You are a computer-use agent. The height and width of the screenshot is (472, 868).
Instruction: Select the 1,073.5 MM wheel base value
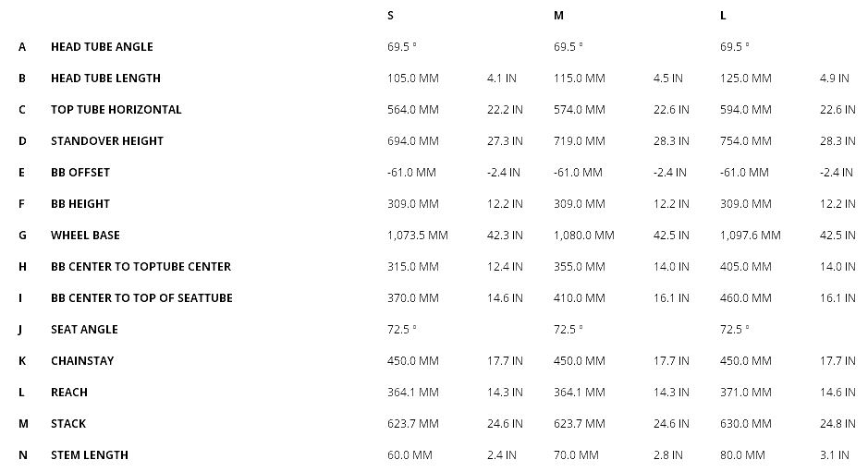click(417, 235)
